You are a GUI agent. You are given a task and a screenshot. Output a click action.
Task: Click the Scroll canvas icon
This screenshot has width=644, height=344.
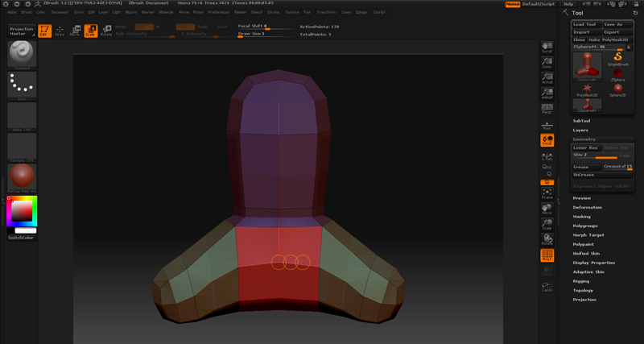pos(547,48)
